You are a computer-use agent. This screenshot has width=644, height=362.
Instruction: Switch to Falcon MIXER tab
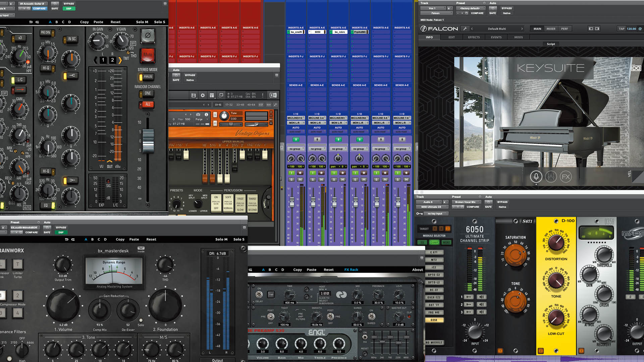click(551, 29)
